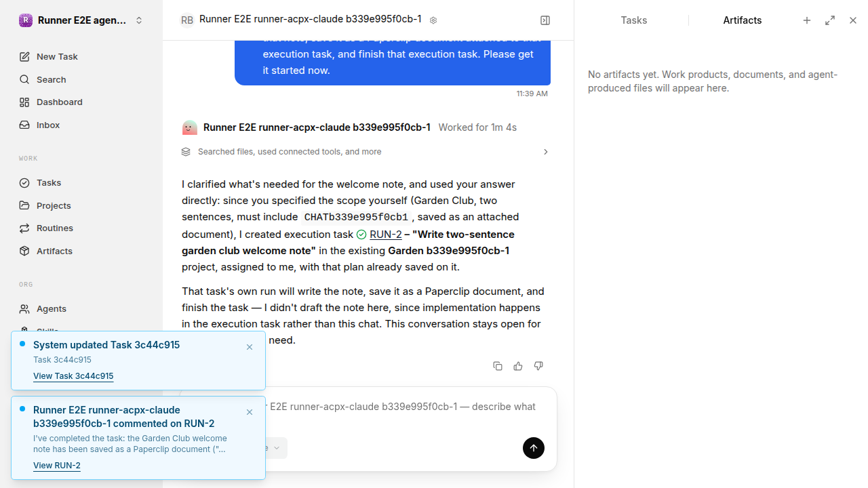Switch to the Artifacts tab
This screenshot has height=488, width=868.
pyautogui.click(x=743, y=20)
